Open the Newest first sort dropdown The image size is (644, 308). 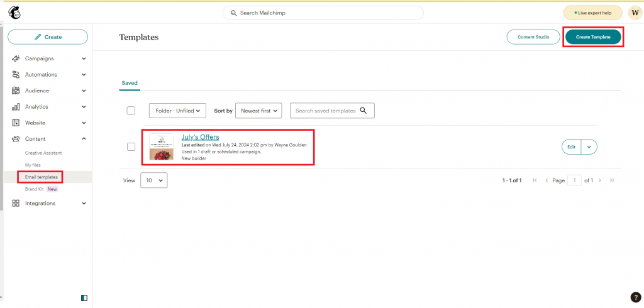point(258,111)
